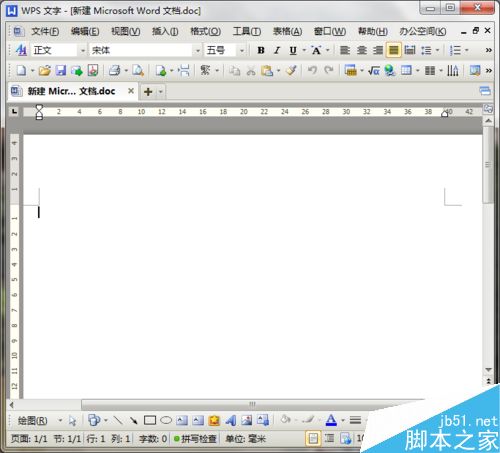Open the 视图(V) menu
The height and width of the screenshot is (453, 500).
click(126, 31)
